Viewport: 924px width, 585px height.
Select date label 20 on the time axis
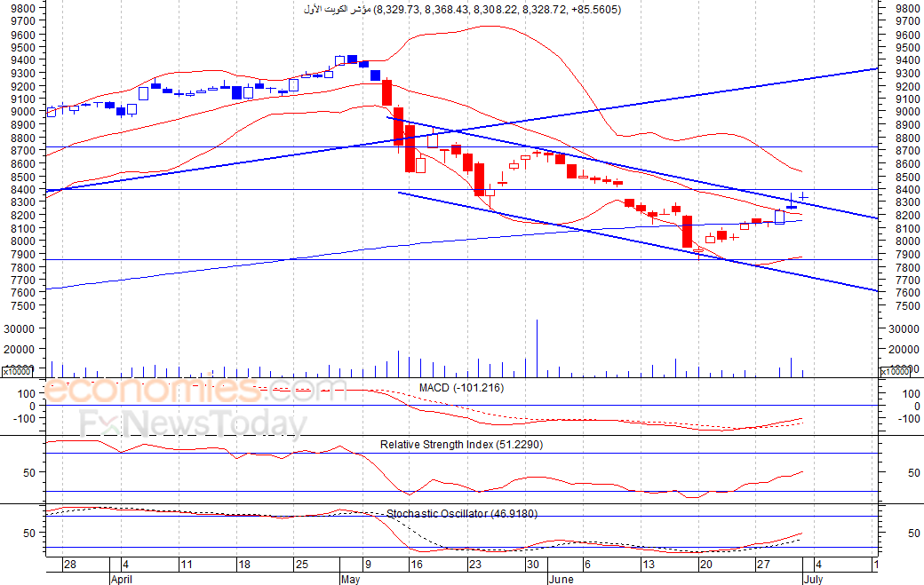[x=705, y=565]
